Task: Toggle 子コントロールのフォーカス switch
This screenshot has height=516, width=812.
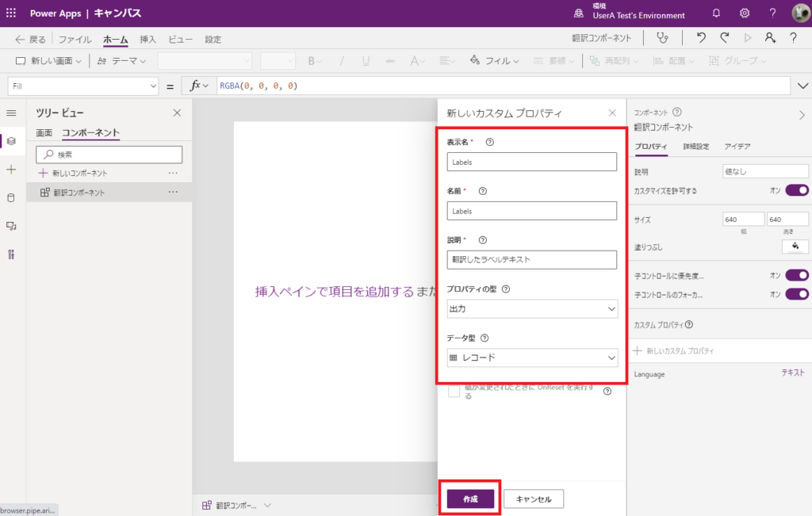Action: [x=796, y=295]
